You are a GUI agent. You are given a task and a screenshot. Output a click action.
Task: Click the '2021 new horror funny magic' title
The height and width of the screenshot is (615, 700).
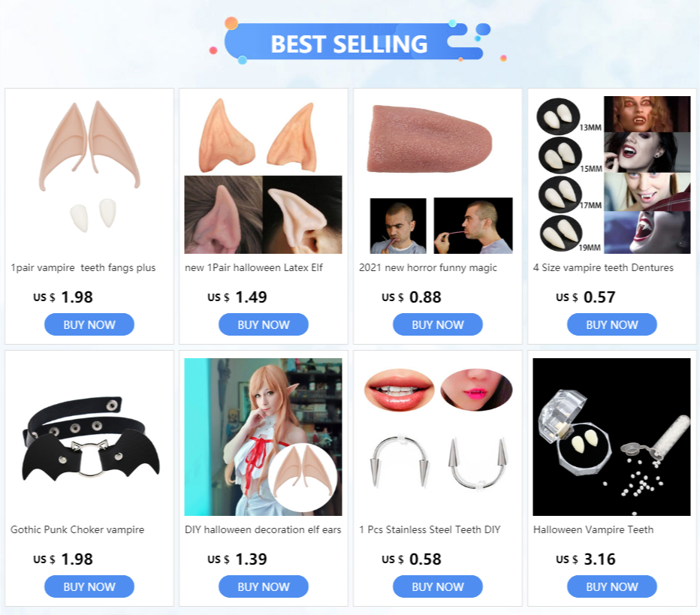click(427, 268)
